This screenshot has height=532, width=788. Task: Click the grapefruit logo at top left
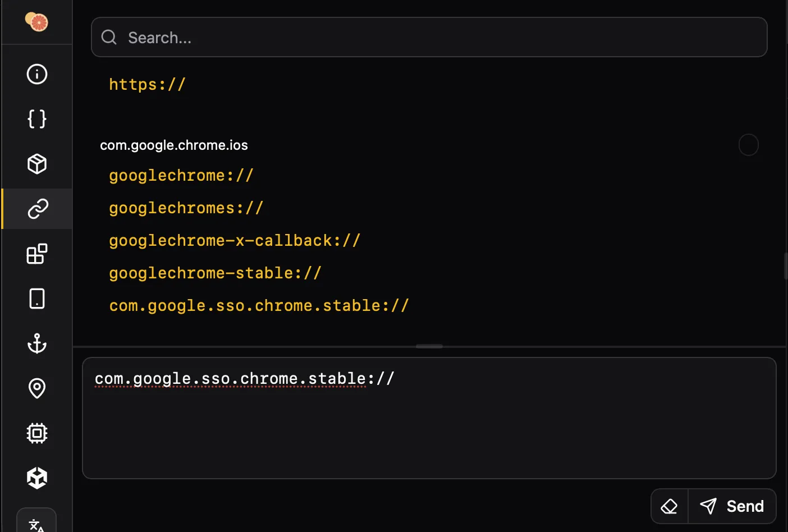(x=36, y=22)
